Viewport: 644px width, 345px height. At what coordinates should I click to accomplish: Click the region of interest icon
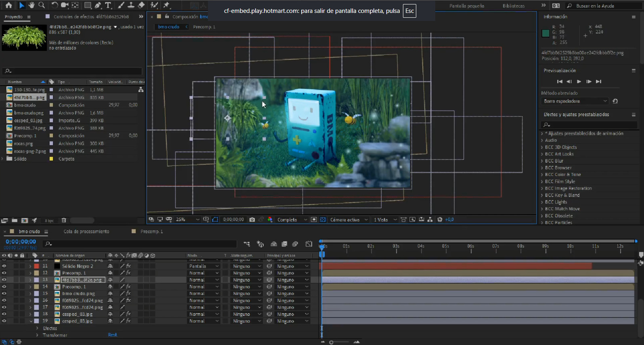click(x=314, y=220)
